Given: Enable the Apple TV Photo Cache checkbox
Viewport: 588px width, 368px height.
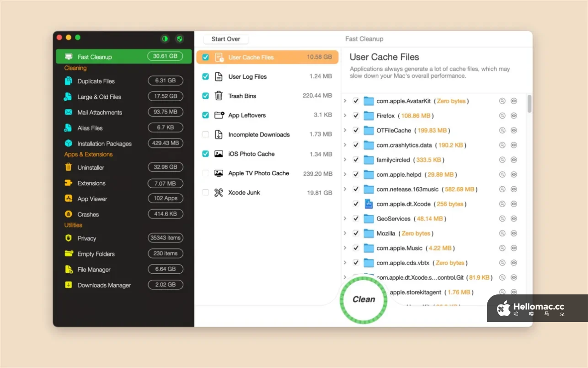Looking at the screenshot, I should pyautogui.click(x=205, y=173).
